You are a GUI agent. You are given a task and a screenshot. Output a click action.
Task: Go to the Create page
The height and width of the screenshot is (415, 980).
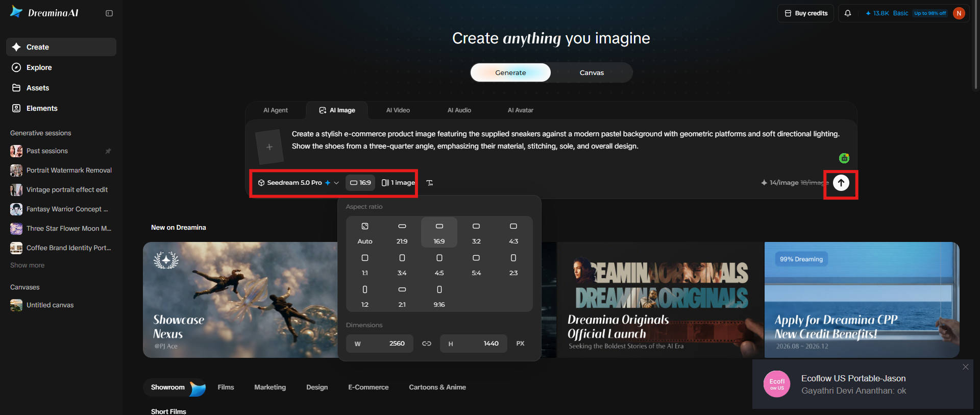(61, 47)
